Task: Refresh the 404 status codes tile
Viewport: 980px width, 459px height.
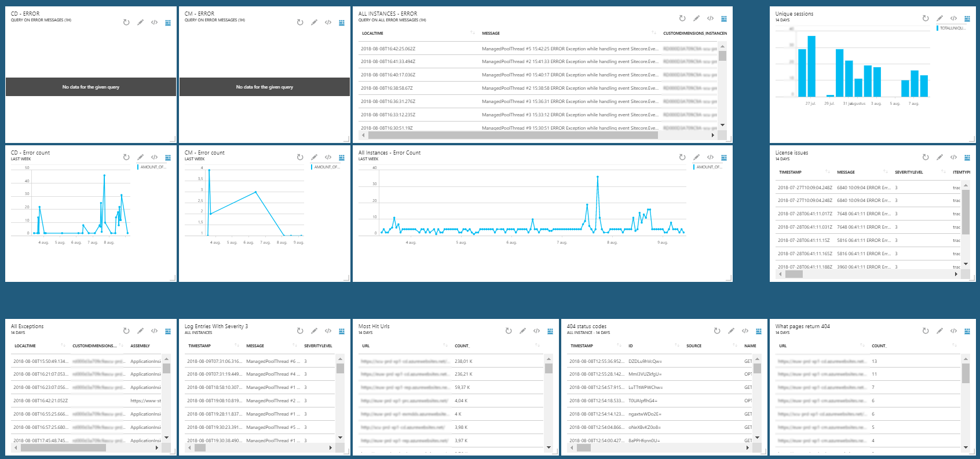Action: [717, 331]
